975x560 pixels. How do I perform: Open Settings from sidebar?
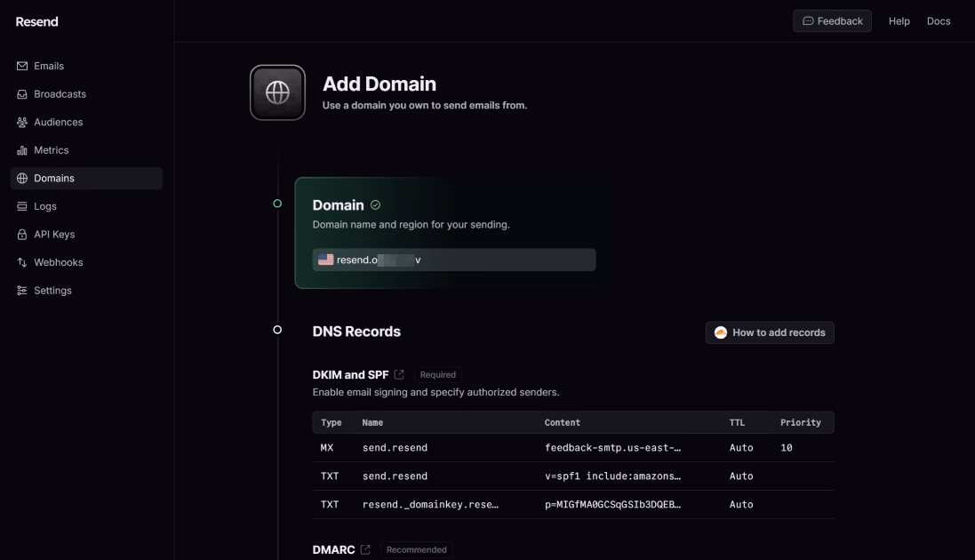(x=86, y=290)
